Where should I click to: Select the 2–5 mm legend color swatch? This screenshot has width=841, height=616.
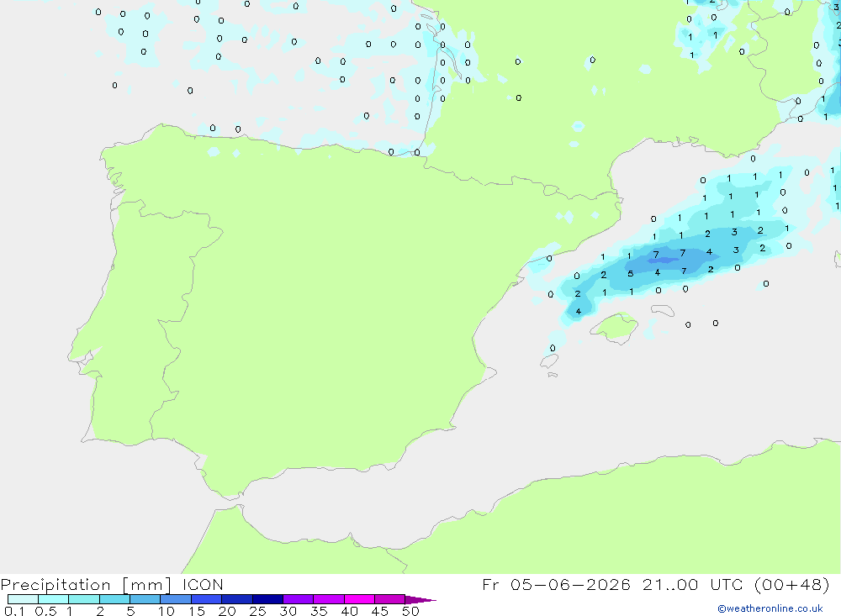(114, 599)
